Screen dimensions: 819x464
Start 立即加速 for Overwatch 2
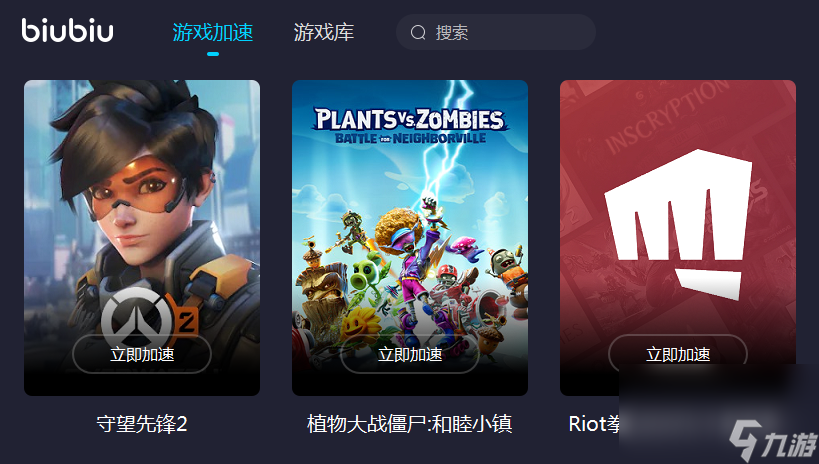tap(142, 354)
